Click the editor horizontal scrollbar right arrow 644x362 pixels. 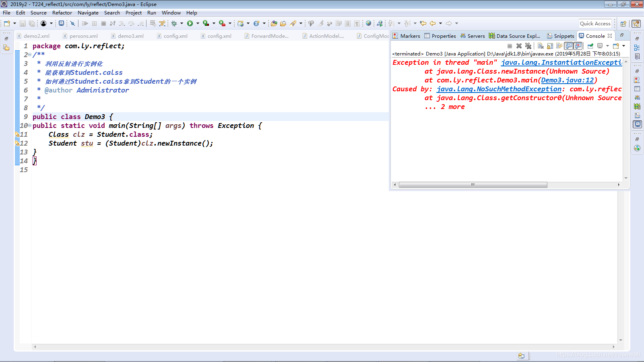614,347
